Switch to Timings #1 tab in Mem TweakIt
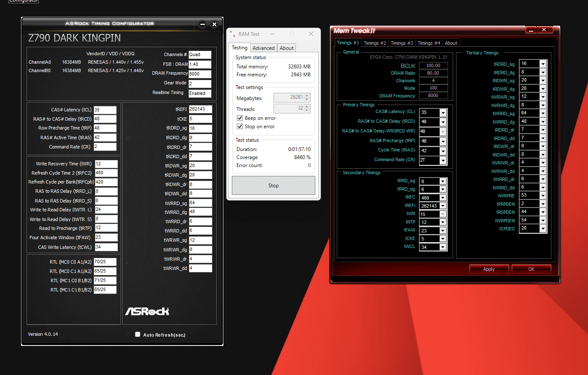The image size is (588, 375). pyautogui.click(x=348, y=43)
